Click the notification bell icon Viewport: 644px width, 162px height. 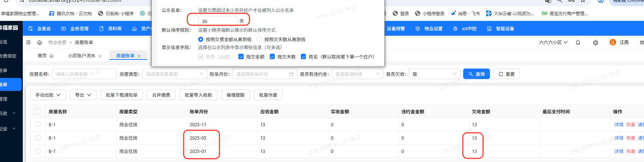pos(578,43)
